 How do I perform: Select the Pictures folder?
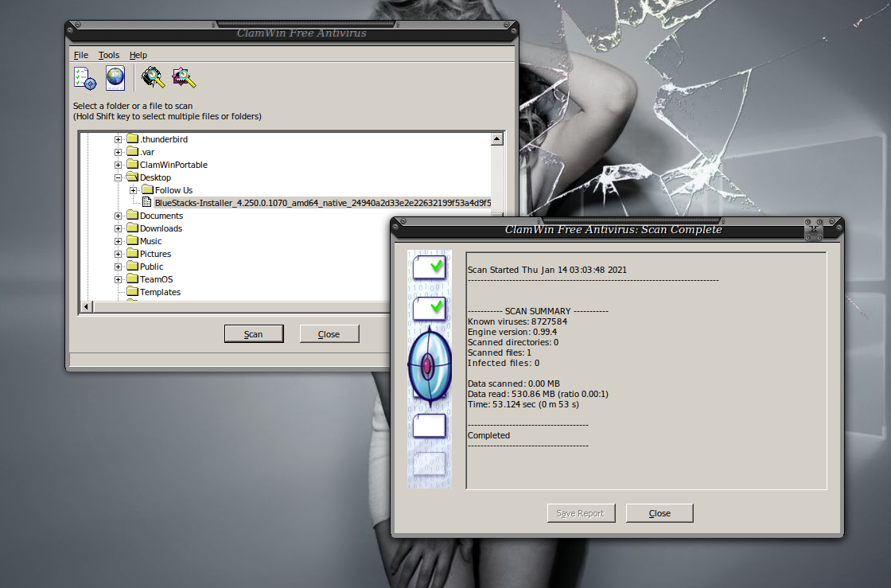155,254
